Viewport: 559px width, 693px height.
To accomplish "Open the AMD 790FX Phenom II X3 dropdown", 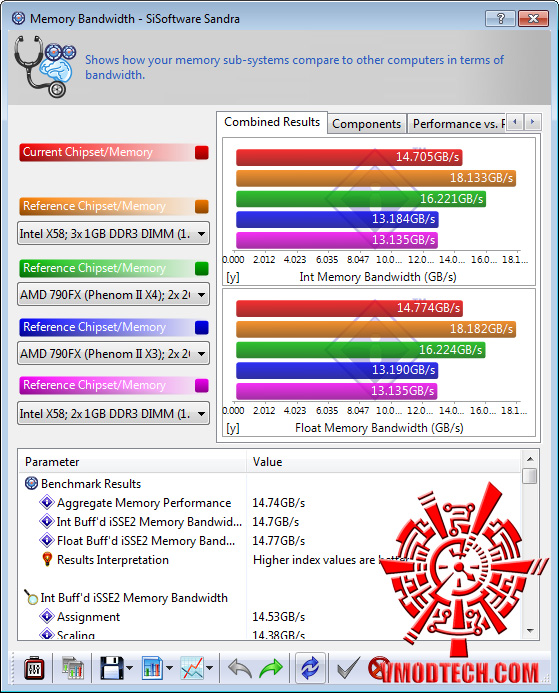I will pyautogui.click(x=113, y=353).
